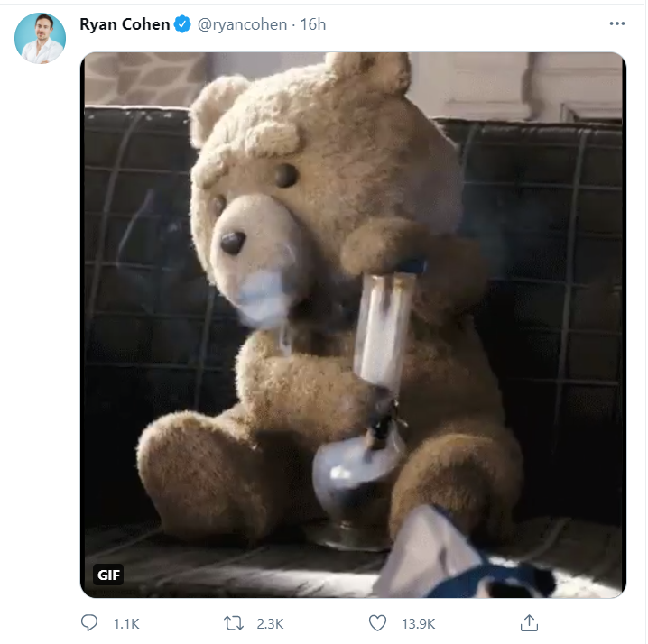Open the @ryancohen handle link
The image size is (648, 644).
[x=242, y=24]
